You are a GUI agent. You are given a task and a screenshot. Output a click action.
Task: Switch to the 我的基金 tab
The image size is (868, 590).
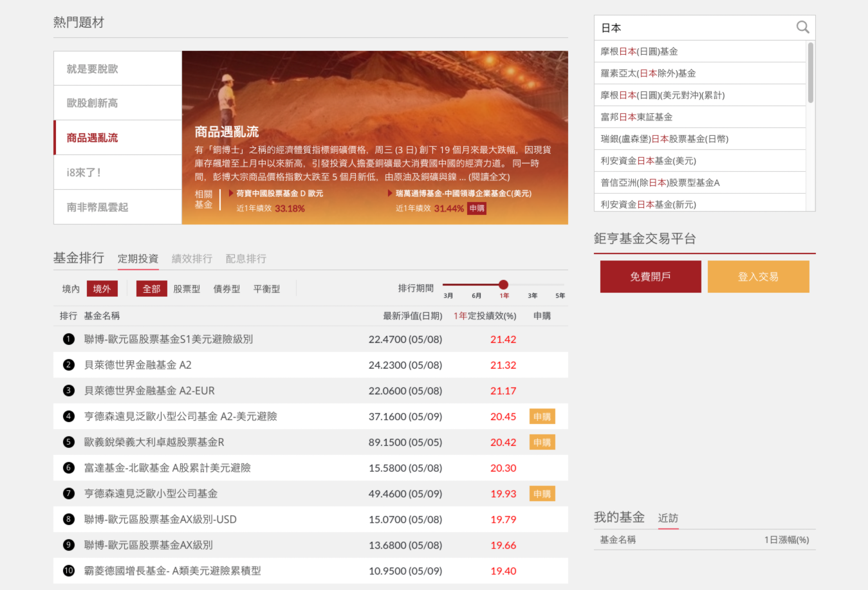click(x=619, y=517)
